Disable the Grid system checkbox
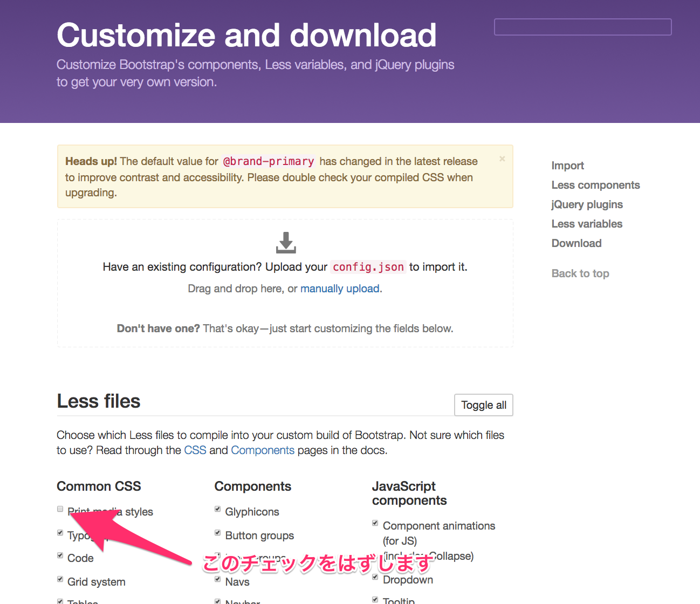The height and width of the screenshot is (604, 700). click(60, 579)
